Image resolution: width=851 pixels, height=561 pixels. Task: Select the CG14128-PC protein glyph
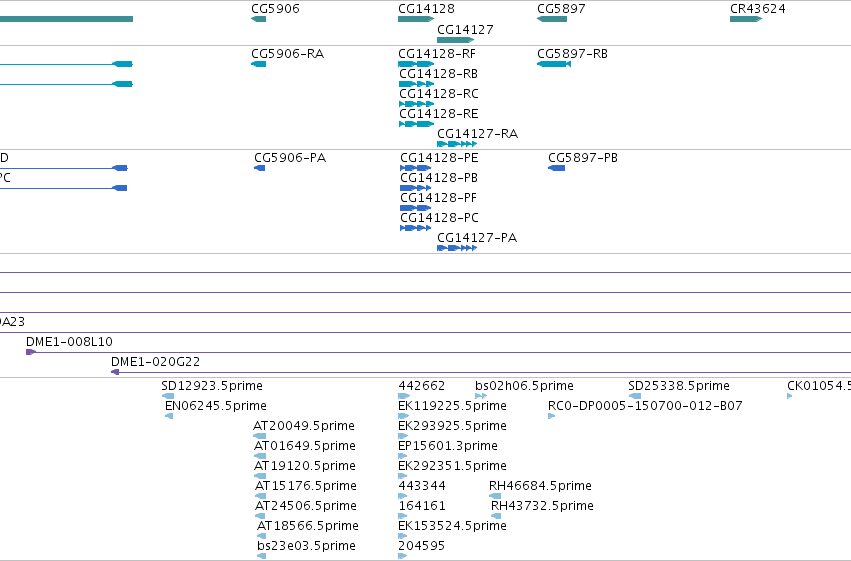[x=415, y=228]
